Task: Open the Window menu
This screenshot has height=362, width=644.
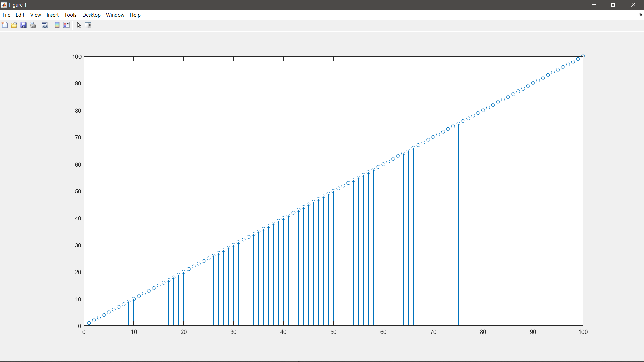Action: tap(115, 15)
